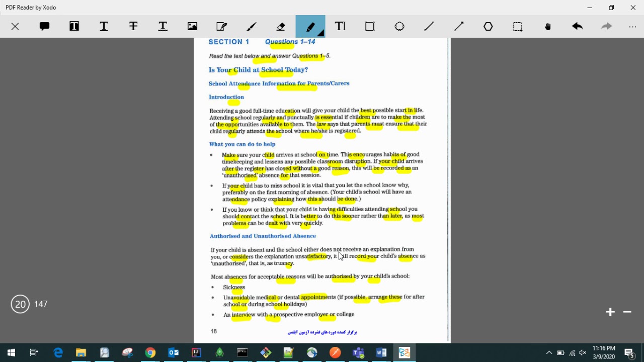This screenshot has height=362, width=644.
Task: Select the text highlight tool
Action: (x=74, y=27)
